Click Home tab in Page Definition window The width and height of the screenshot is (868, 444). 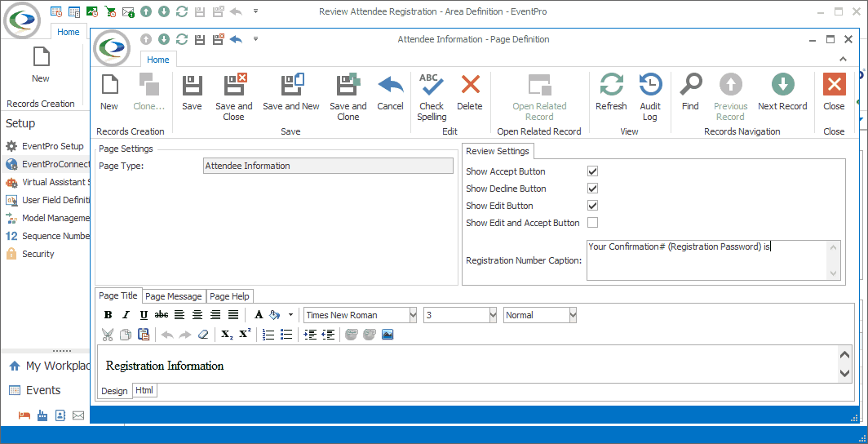click(157, 60)
